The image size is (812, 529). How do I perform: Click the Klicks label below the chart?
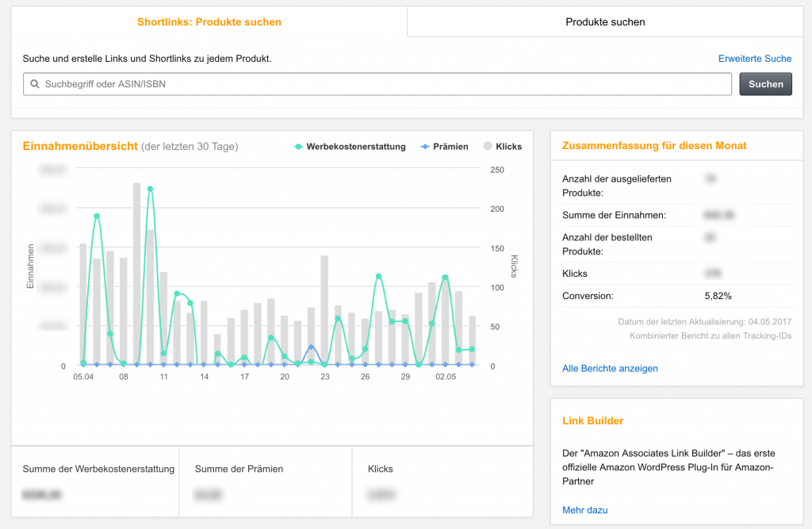tap(380, 469)
